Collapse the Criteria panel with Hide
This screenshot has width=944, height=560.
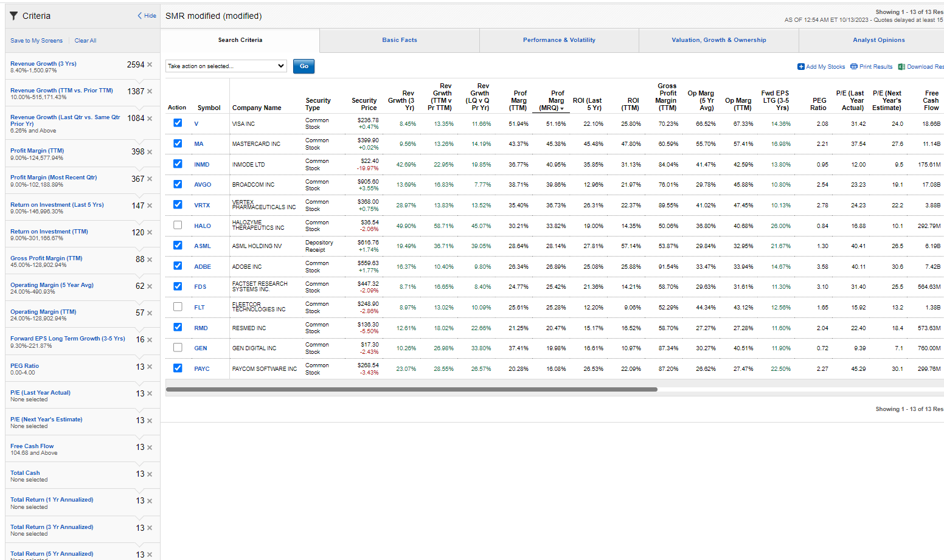pyautogui.click(x=147, y=16)
